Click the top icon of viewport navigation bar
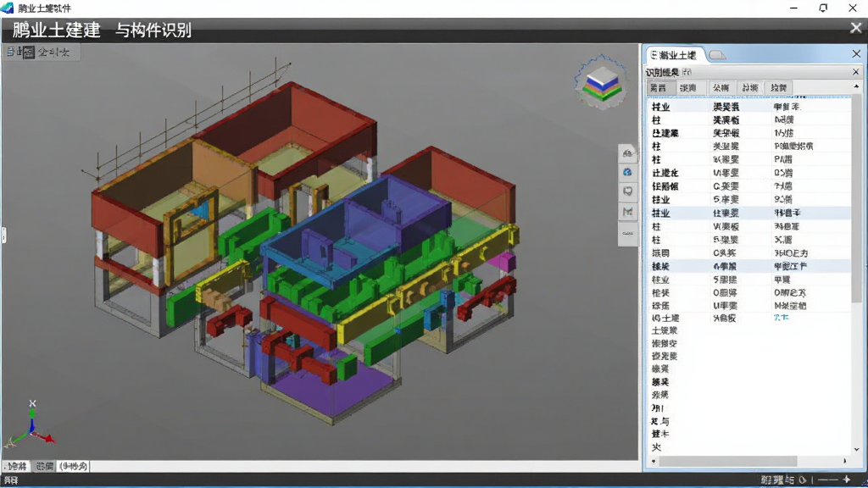This screenshot has height=488, width=868. [627, 153]
